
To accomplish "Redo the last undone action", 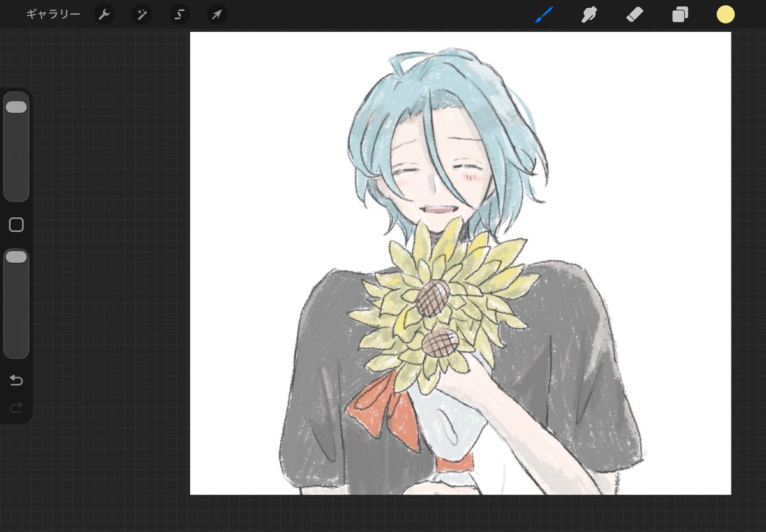I will [16, 407].
